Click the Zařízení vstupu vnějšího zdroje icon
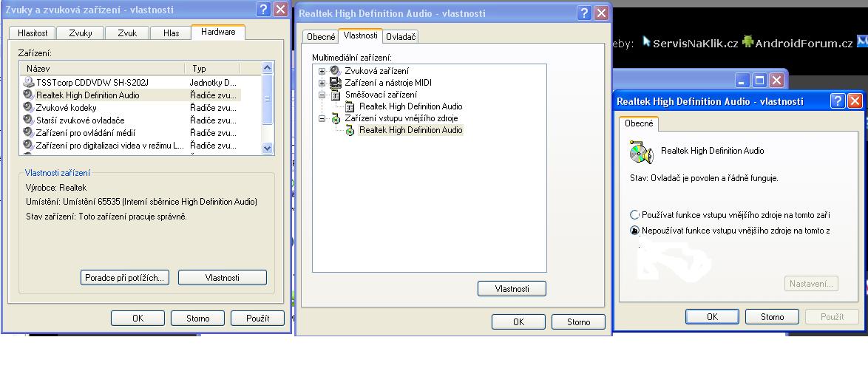 [x=336, y=118]
